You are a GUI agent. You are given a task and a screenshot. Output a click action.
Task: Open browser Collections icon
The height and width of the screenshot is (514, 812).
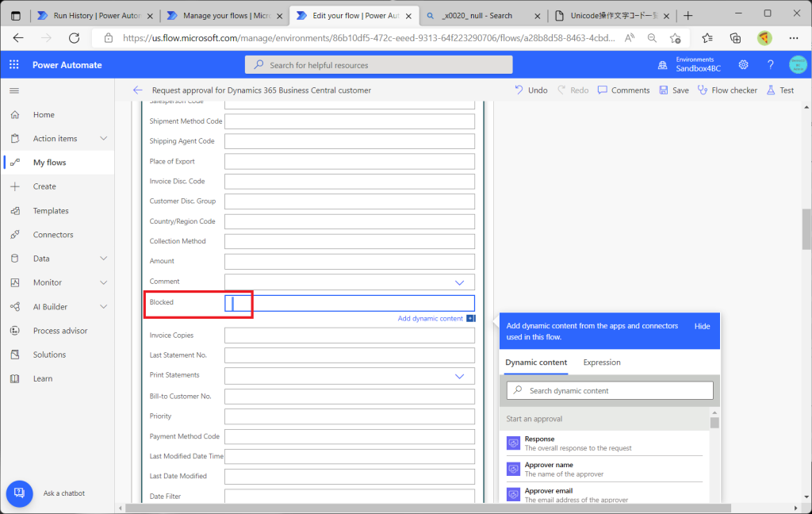[735, 38]
